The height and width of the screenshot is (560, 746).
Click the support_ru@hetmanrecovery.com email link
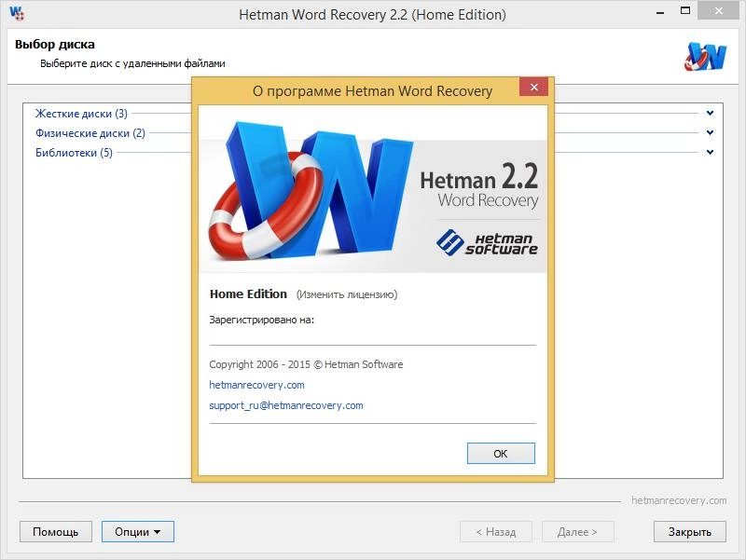pos(286,405)
